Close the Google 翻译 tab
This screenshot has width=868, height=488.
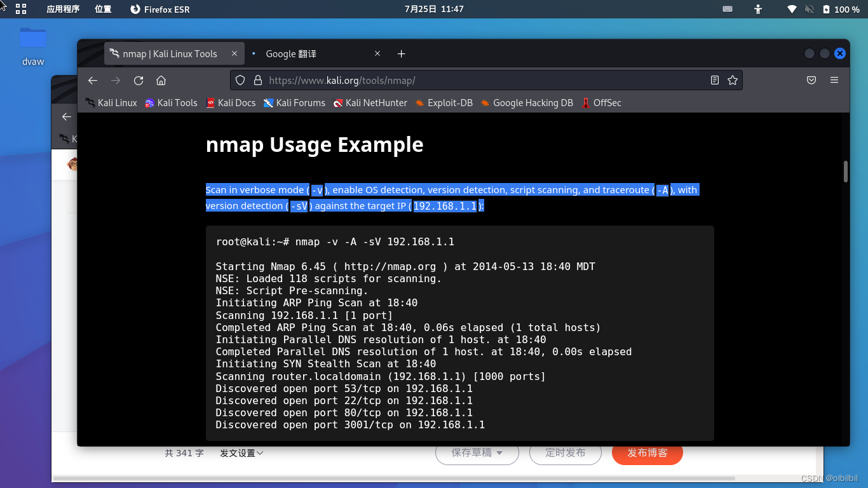click(x=377, y=54)
